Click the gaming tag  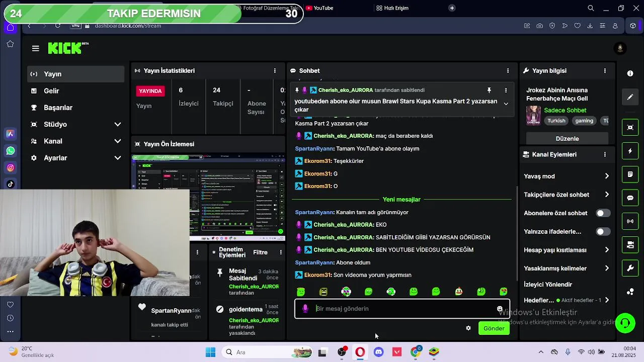click(x=584, y=121)
